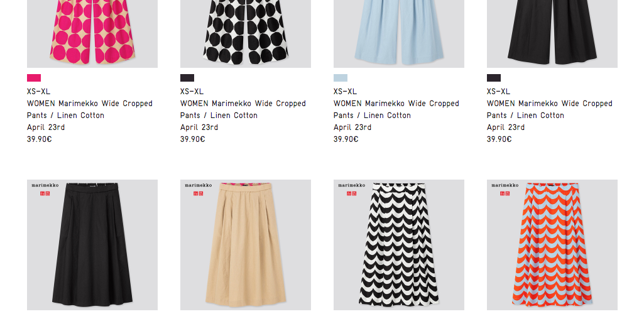Open product title link under pink pants
The width and height of the screenshot is (644, 314).
[90, 109]
